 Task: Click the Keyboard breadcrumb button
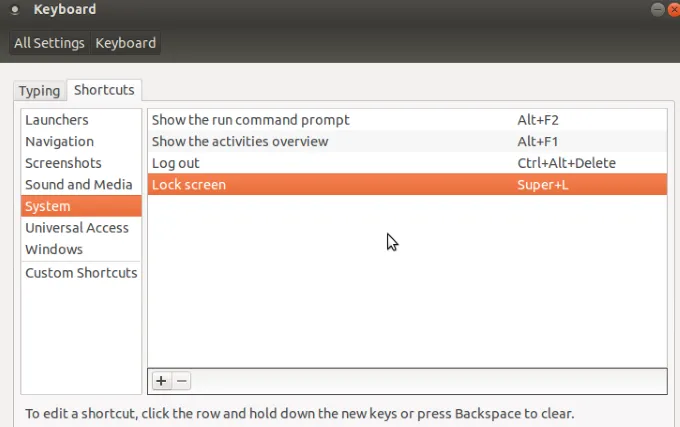(125, 43)
